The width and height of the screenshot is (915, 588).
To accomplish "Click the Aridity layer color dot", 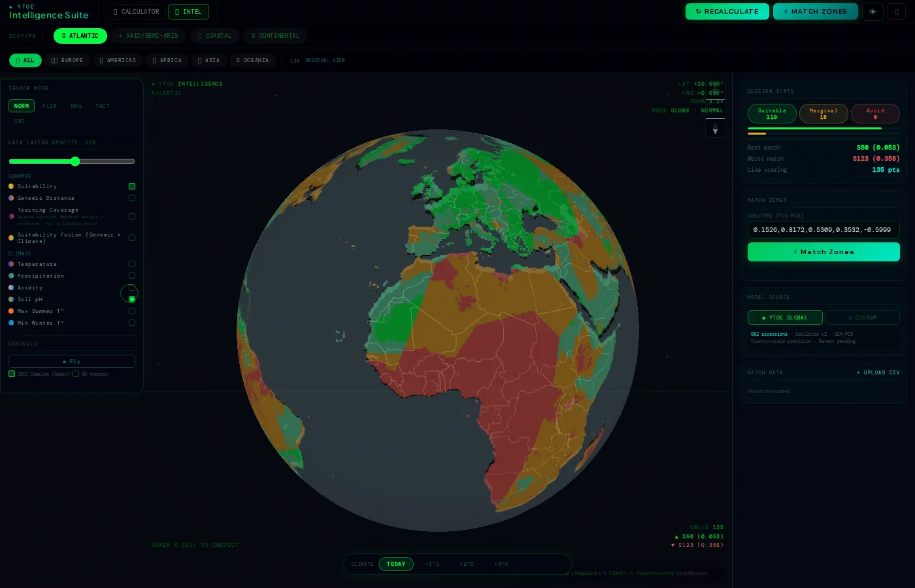I will click(11, 287).
